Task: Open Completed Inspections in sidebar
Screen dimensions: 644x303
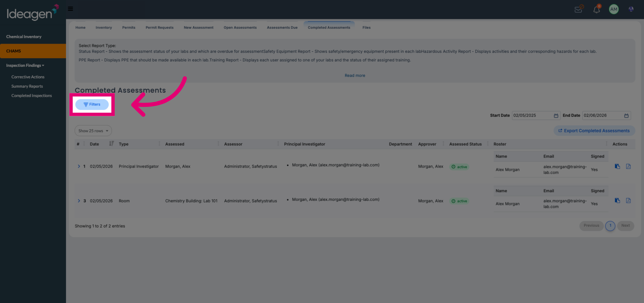Action: click(32, 96)
